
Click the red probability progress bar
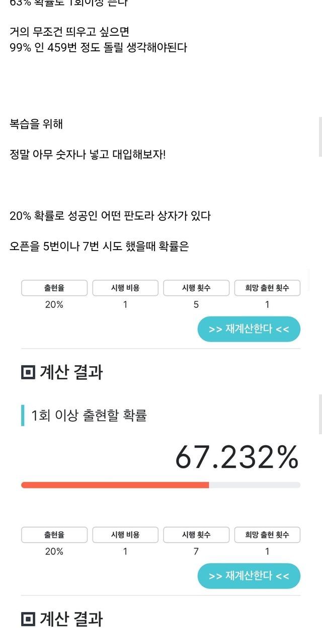[115, 485]
